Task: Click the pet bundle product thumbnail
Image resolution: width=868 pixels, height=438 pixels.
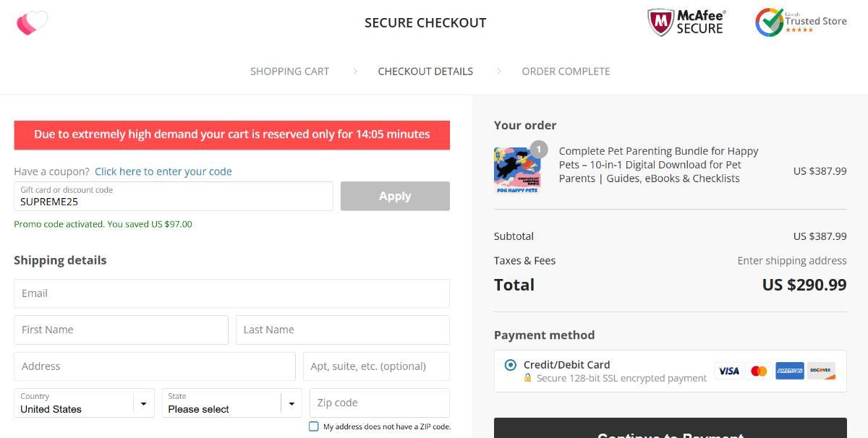Action: click(x=517, y=171)
